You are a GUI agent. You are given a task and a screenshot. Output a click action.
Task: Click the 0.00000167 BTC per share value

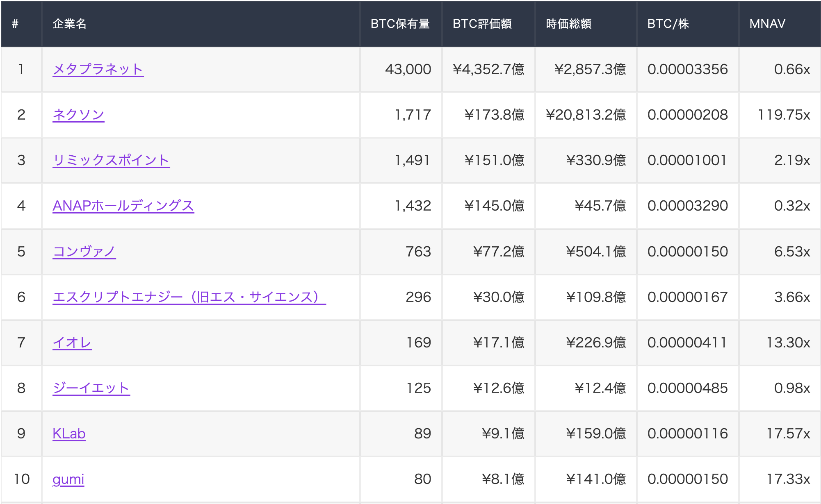[688, 297]
